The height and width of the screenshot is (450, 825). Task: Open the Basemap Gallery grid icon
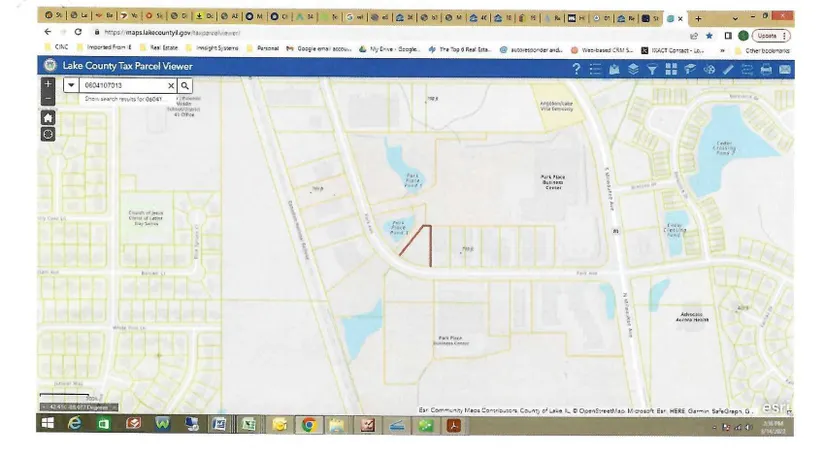pyautogui.click(x=671, y=68)
